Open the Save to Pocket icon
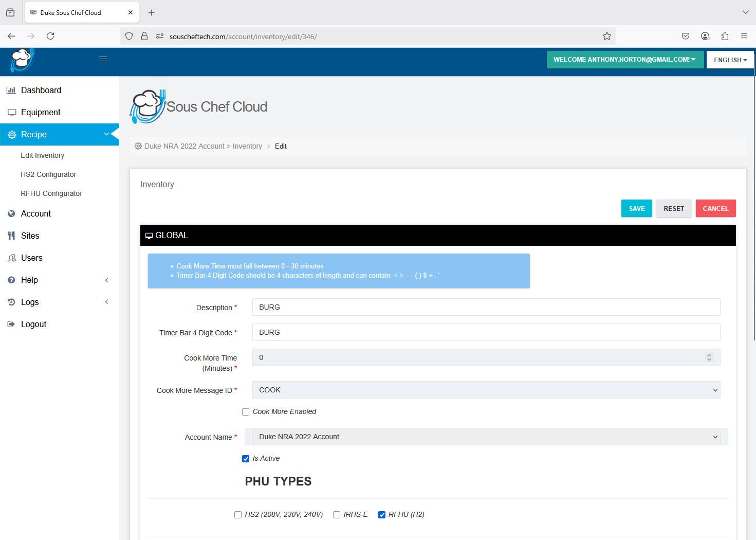This screenshot has width=756, height=540. click(x=686, y=36)
